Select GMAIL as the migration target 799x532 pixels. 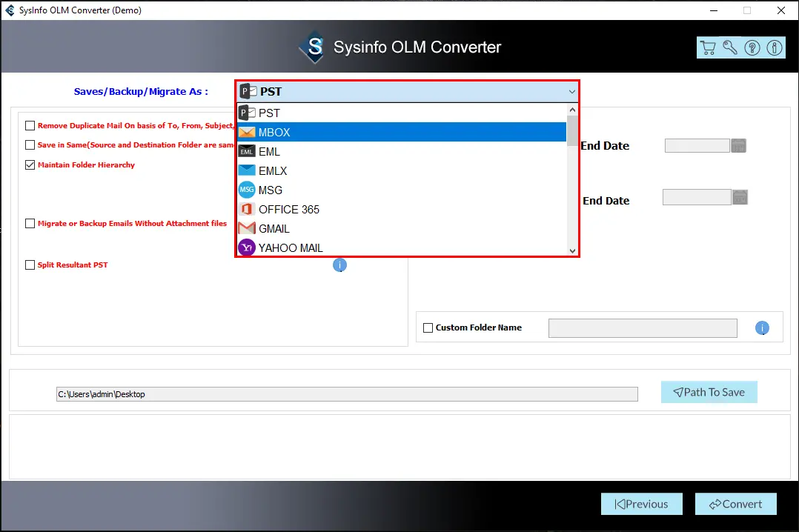[x=402, y=229]
